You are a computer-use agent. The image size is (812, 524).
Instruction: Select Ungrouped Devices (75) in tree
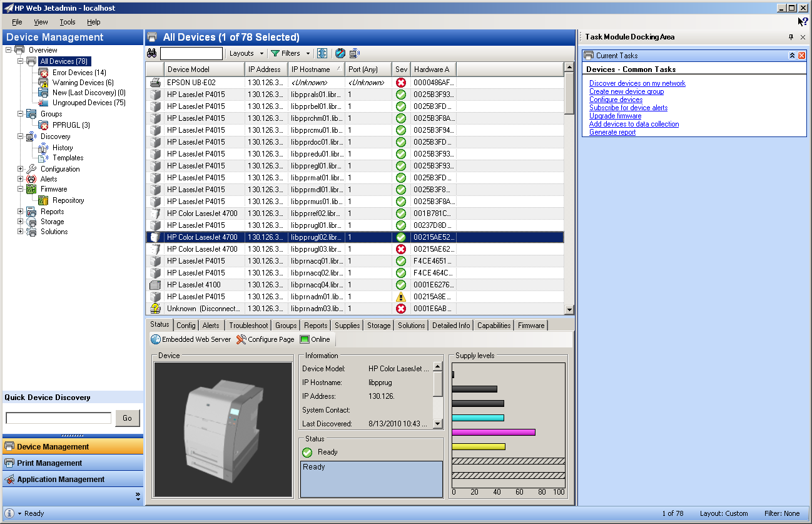click(89, 103)
